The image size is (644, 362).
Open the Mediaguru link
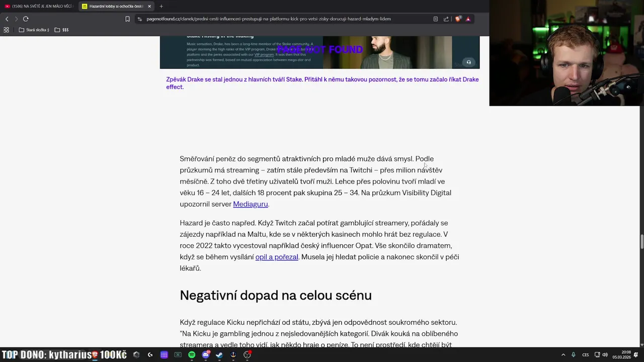(x=250, y=204)
